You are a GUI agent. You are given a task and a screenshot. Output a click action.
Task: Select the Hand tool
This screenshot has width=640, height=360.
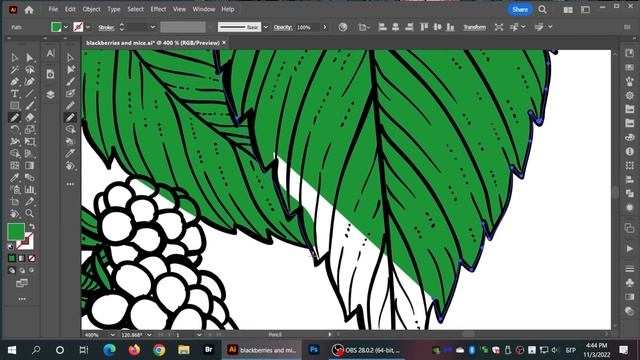coord(15,213)
